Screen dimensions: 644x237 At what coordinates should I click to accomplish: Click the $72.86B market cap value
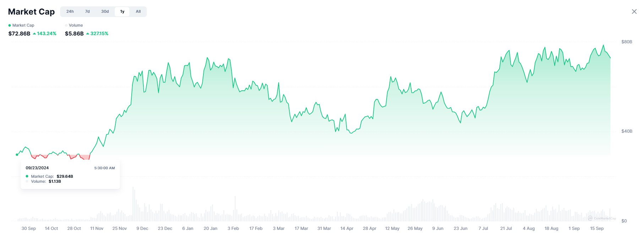click(18, 33)
